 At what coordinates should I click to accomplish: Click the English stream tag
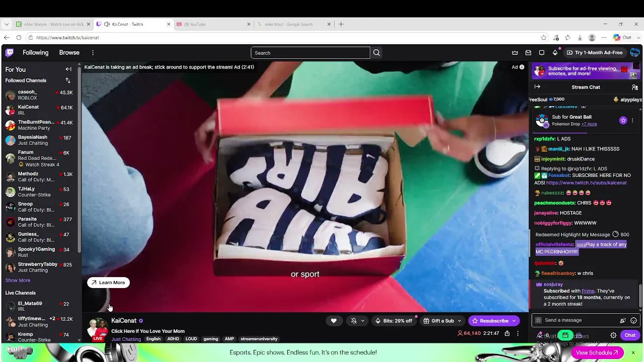click(153, 339)
